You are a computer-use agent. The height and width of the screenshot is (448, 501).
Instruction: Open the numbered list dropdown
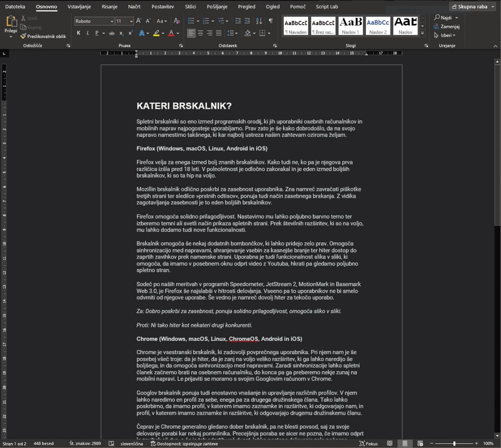point(213,21)
